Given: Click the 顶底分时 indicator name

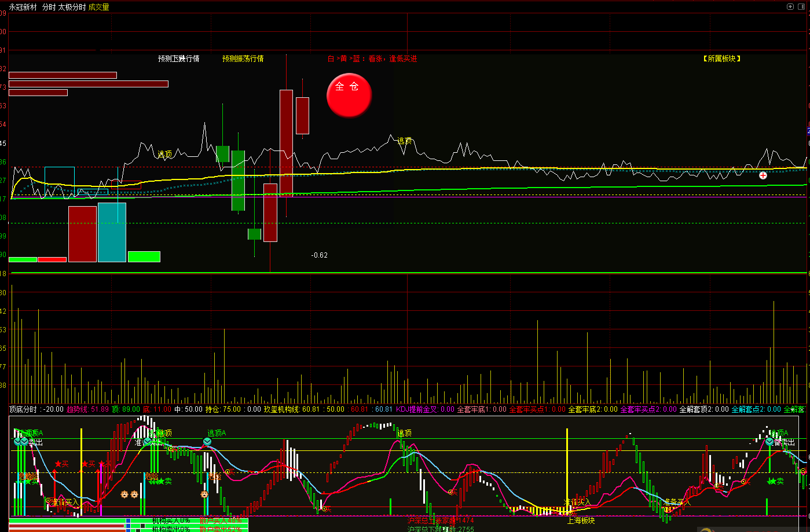Looking at the screenshot, I should tap(23, 409).
